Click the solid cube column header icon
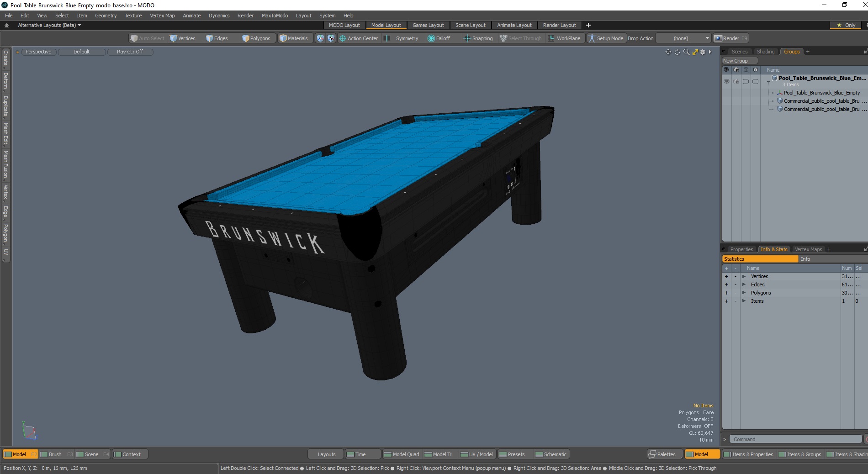The width and height of the screenshot is (868, 474). coord(755,70)
